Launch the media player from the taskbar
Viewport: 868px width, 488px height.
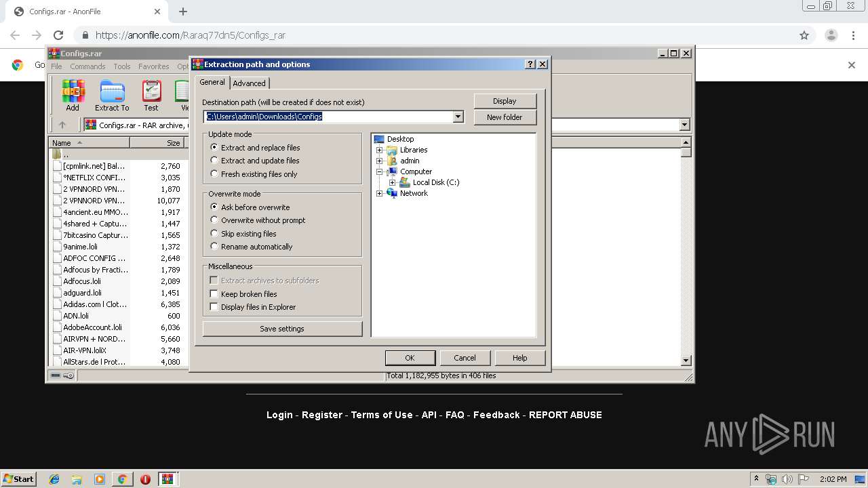pos(100,479)
